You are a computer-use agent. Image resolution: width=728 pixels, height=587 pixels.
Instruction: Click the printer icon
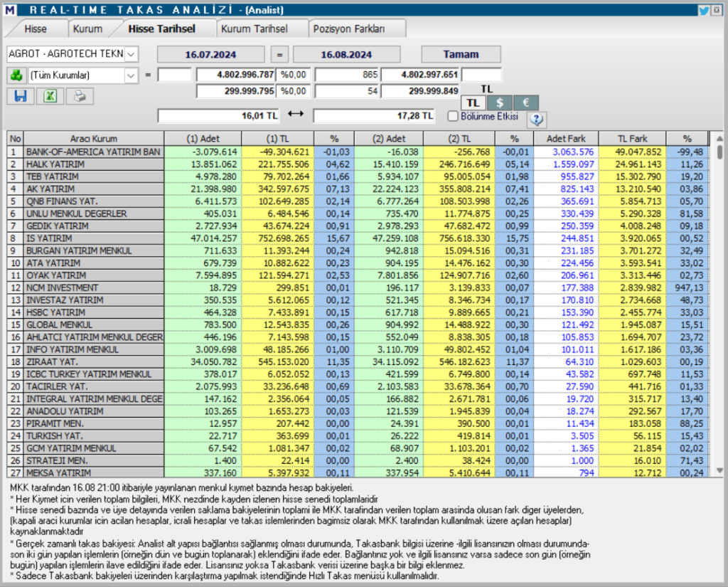[x=80, y=96]
